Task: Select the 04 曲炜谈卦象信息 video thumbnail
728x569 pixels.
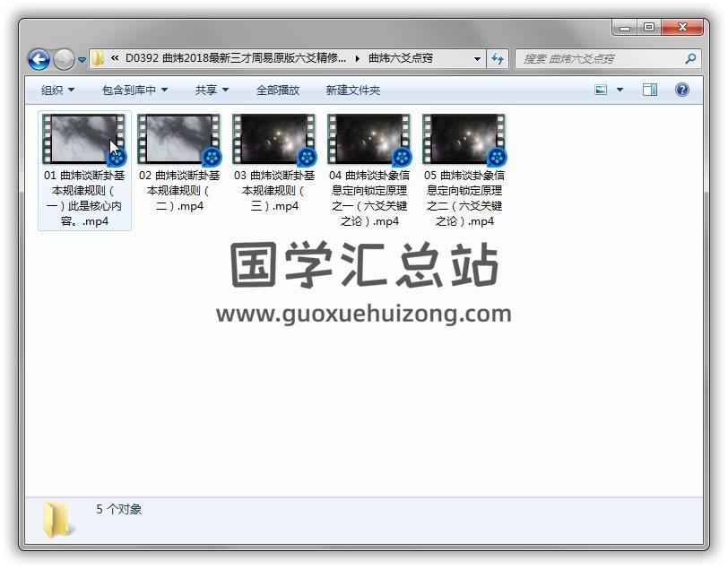Action: coord(369,139)
